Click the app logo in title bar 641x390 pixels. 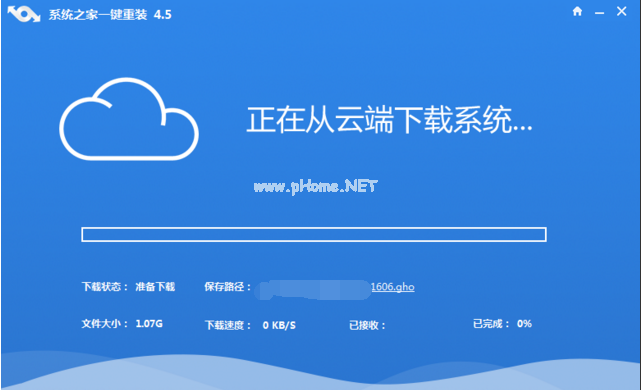pyautogui.click(x=24, y=14)
